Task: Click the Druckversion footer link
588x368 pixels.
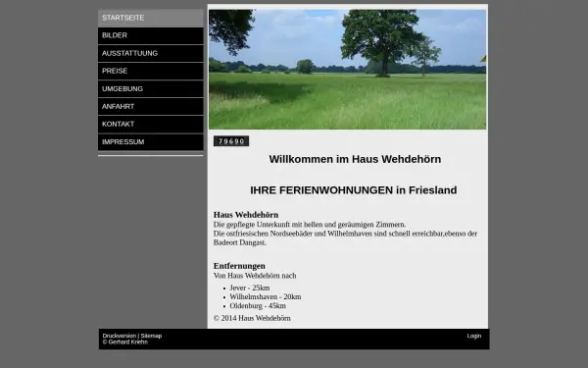Action: pyautogui.click(x=120, y=336)
